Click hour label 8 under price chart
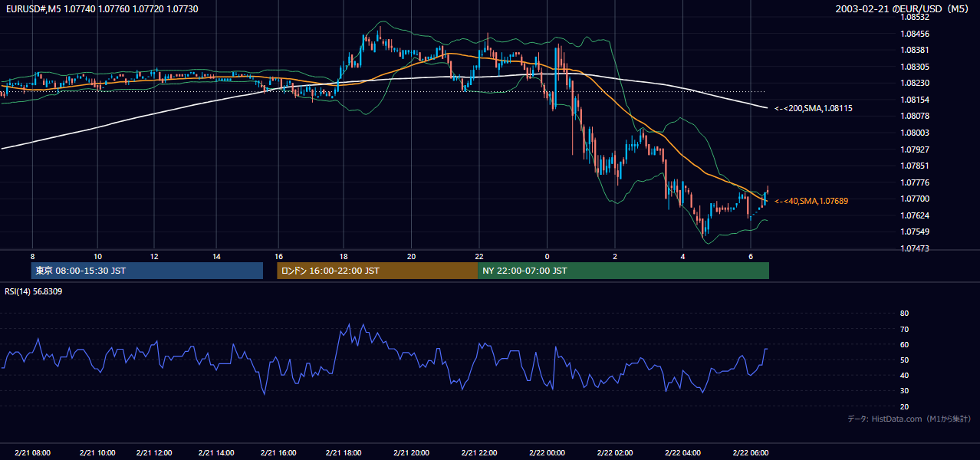The height and width of the screenshot is (460, 980). [x=32, y=255]
